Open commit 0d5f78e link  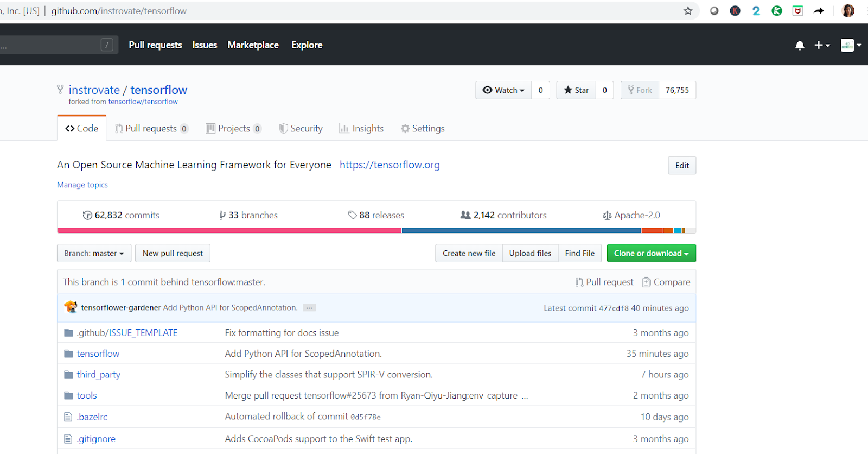[x=366, y=417]
